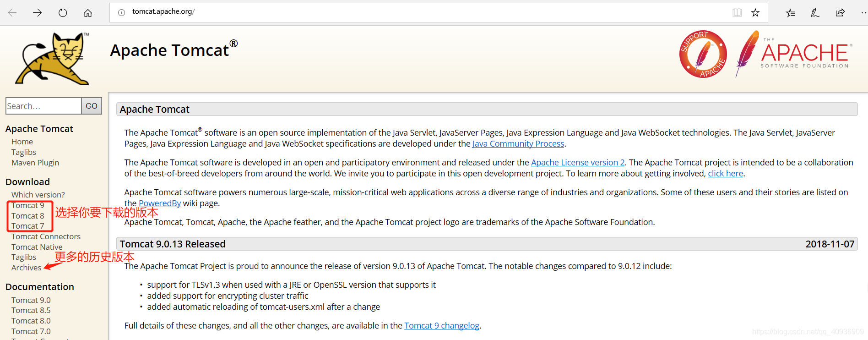
Task: Click the Apache Software Foundation logo
Action: coord(794,54)
